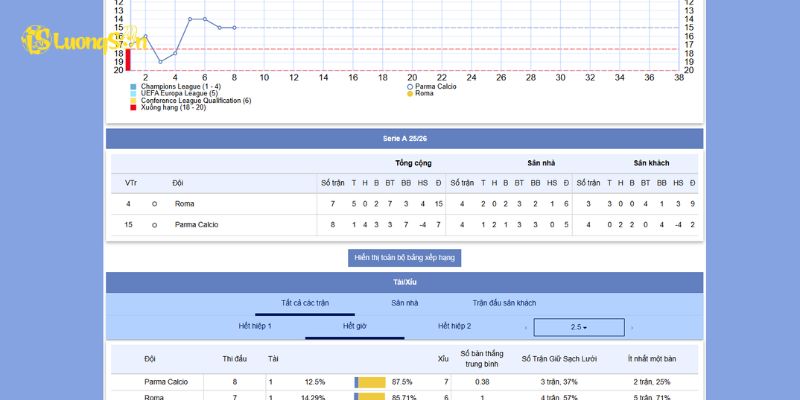Click the Parma Calcio over/under percentage bar
This screenshot has height=400, width=800.
point(370,382)
